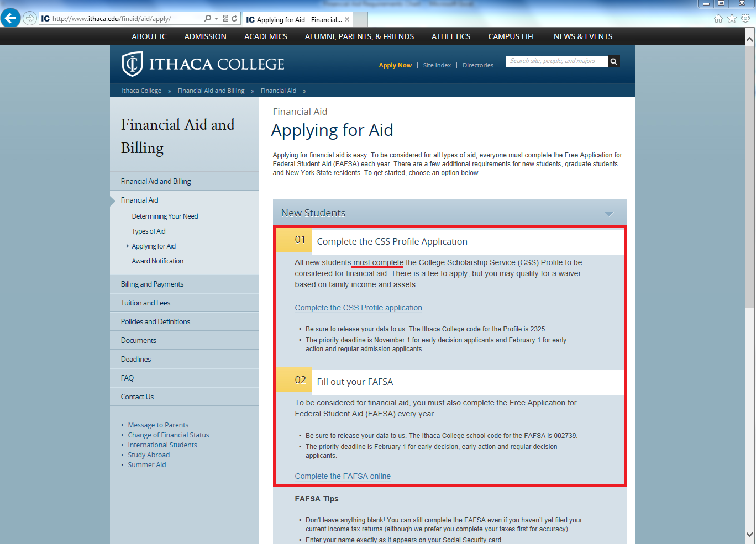Screen dimensions: 756x544
Task: Open Billing and Payments section
Action: [185, 284]
